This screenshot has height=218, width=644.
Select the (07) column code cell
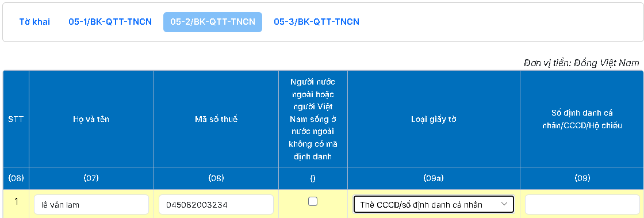click(x=91, y=178)
